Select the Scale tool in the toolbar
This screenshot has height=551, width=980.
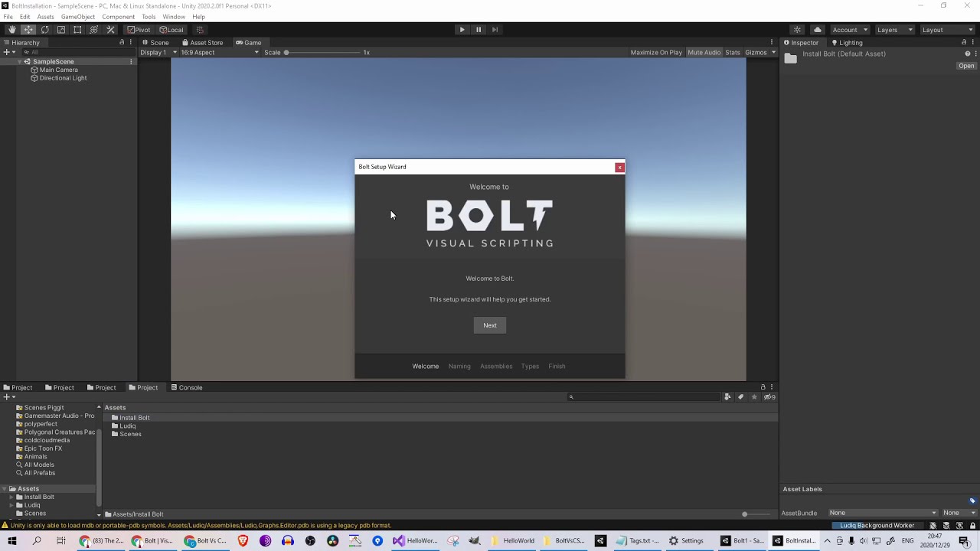coord(61,30)
